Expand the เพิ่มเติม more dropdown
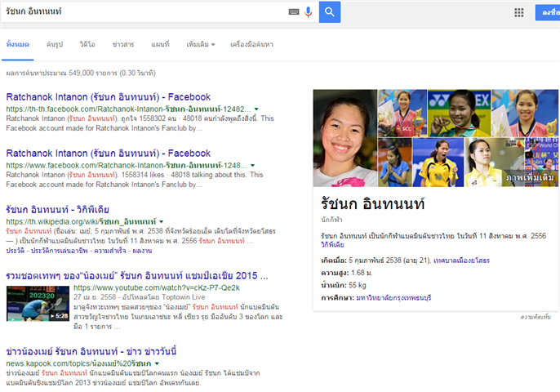The height and width of the screenshot is (392, 560). [x=201, y=44]
